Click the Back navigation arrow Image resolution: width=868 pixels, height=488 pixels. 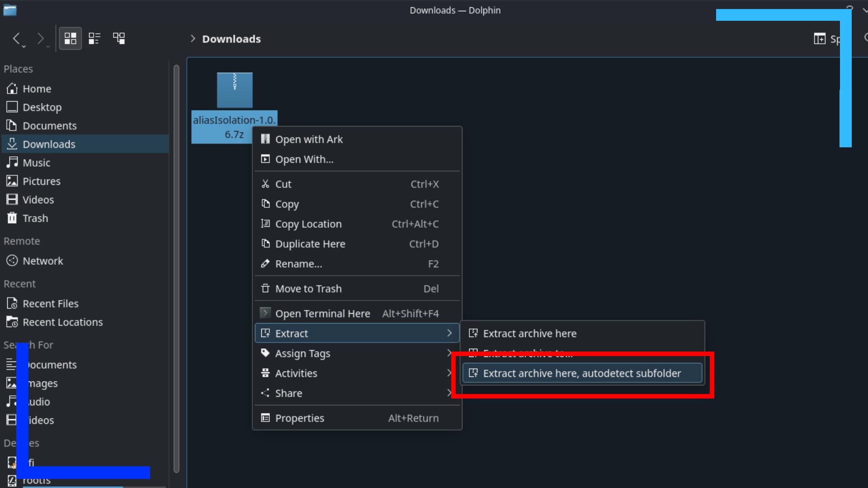tap(17, 38)
